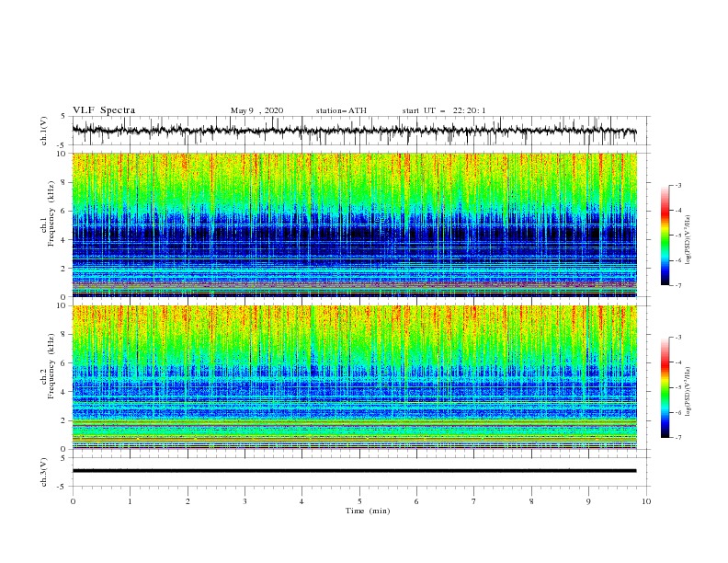Click the "-7" label on ch.2 color bar
The width and height of the screenshot is (728, 563).
coord(677,438)
